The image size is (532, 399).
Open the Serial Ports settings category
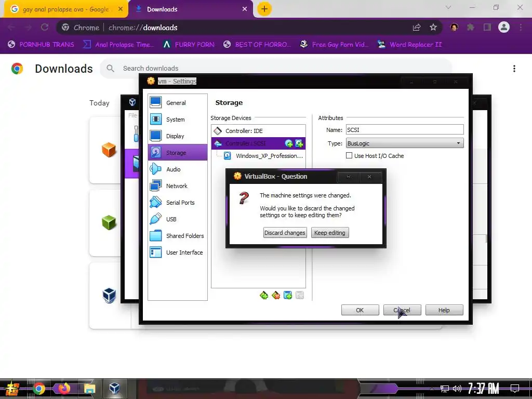178,202
